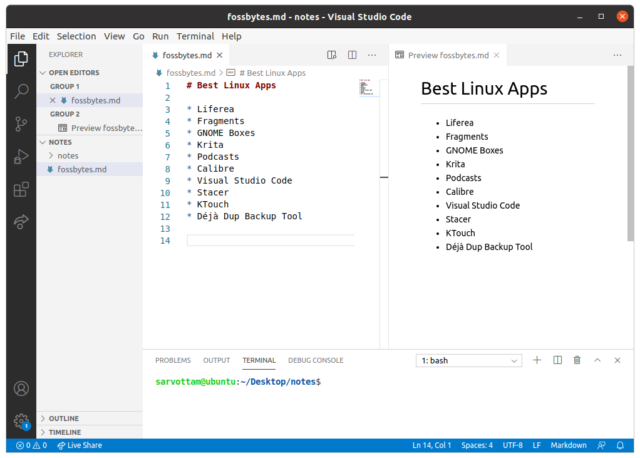
Task: Open the Edit menu
Action: [41, 36]
